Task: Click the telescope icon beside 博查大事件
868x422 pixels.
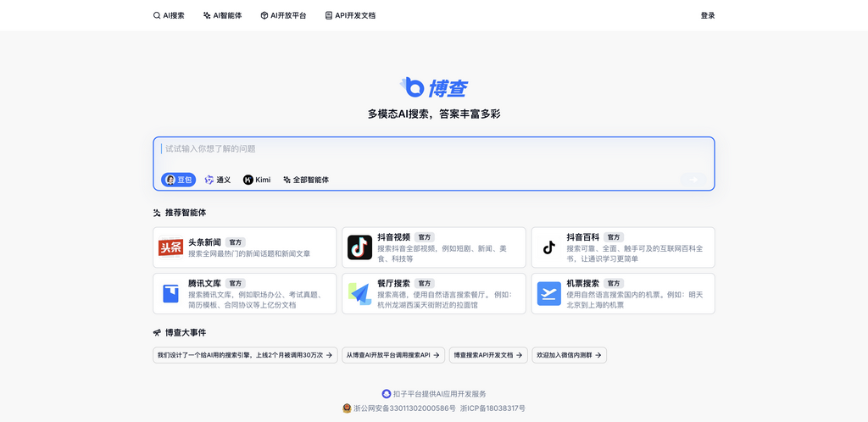Action: [x=157, y=332]
